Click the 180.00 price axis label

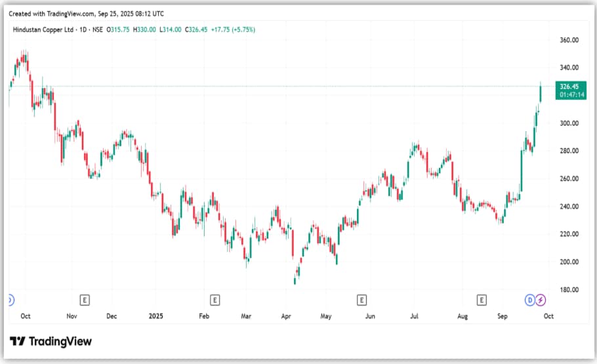point(568,289)
